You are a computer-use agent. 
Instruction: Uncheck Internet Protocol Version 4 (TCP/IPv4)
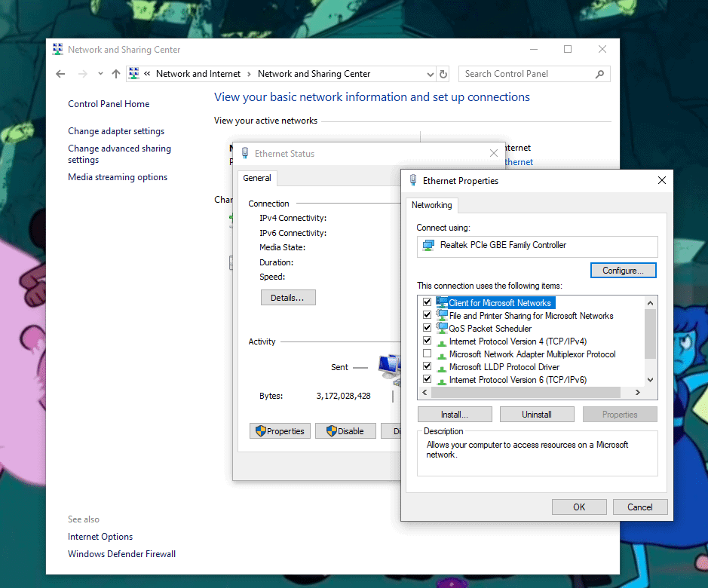point(428,341)
